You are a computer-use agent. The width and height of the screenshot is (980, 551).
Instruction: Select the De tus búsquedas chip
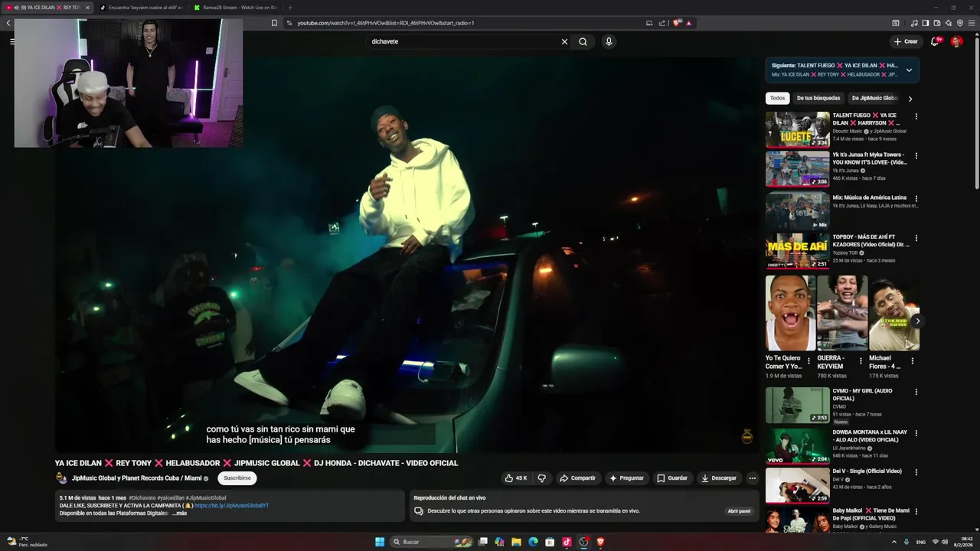pyautogui.click(x=818, y=98)
